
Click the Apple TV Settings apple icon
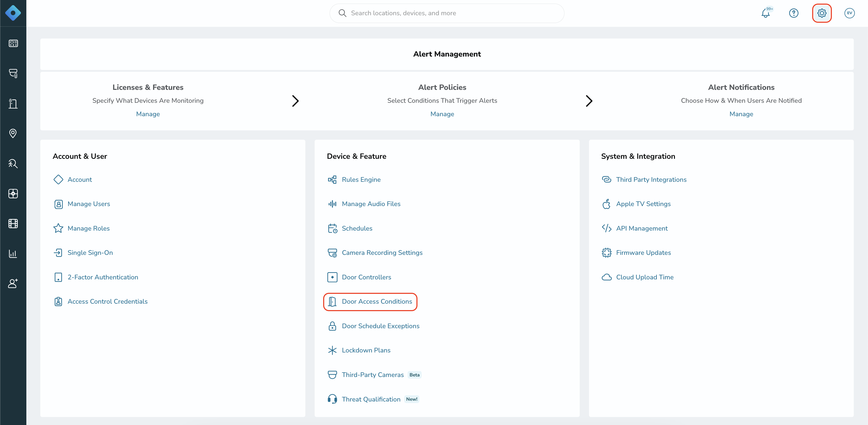[607, 204]
